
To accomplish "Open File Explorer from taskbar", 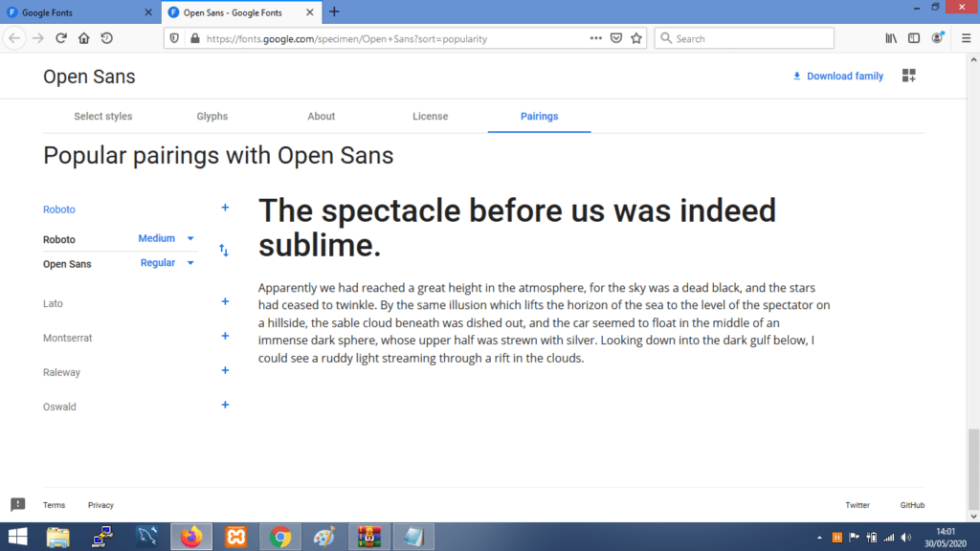I will pyautogui.click(x=57, y=537).
